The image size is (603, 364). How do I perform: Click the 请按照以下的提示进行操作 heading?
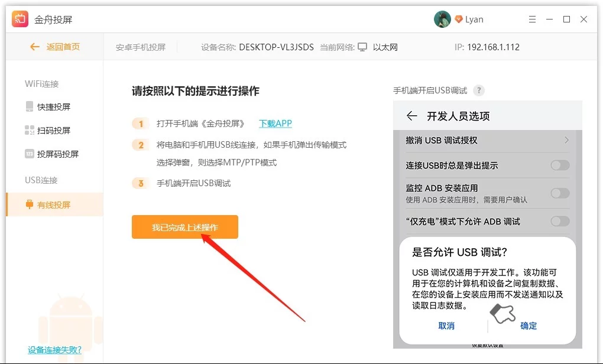(195, 91)
